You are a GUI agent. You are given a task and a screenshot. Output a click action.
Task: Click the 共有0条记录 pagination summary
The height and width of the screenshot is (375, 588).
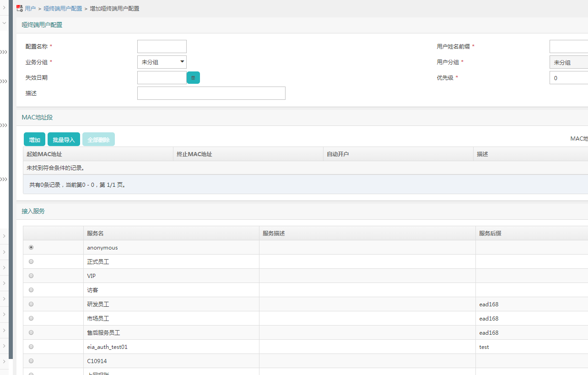point(77,185)
